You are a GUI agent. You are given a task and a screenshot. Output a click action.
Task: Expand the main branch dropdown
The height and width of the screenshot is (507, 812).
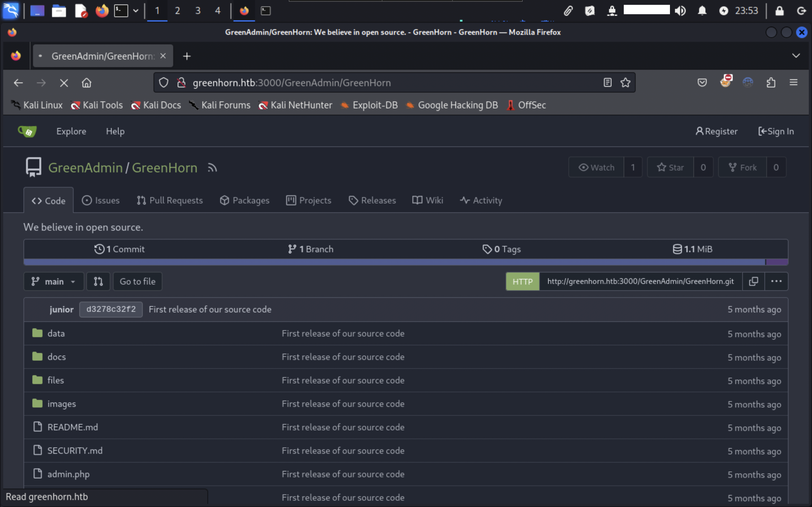tap(54, 281)
